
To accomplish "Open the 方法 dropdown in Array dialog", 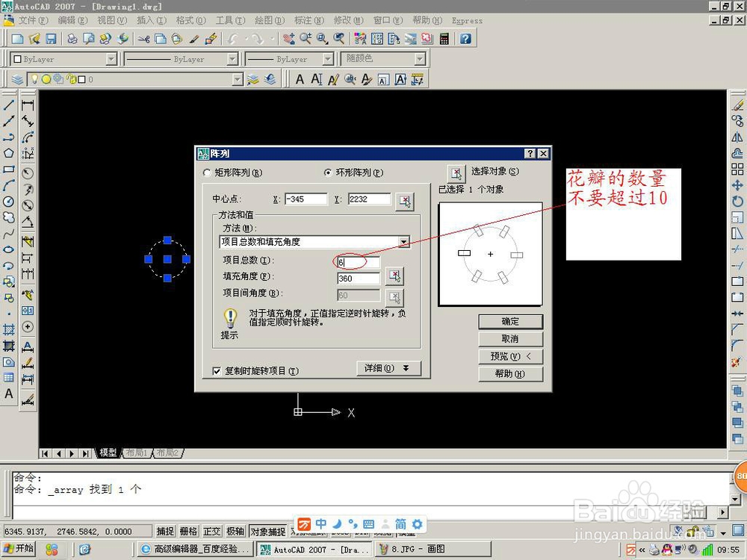I will tap(404, 241).
